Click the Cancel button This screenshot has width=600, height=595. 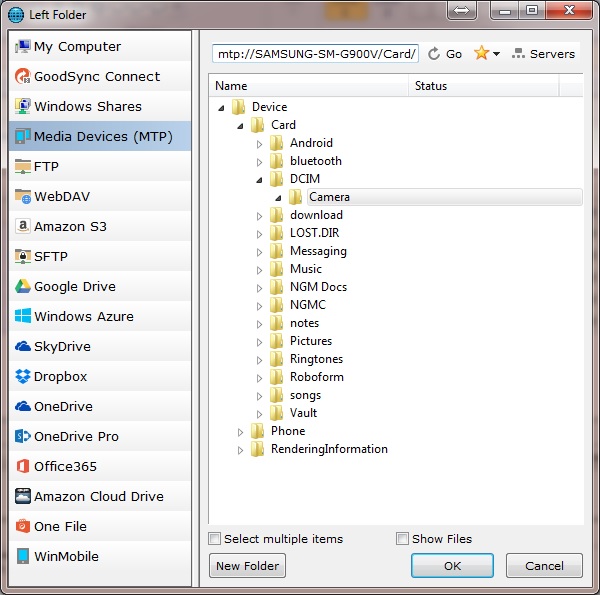click(x=544, y=566)
